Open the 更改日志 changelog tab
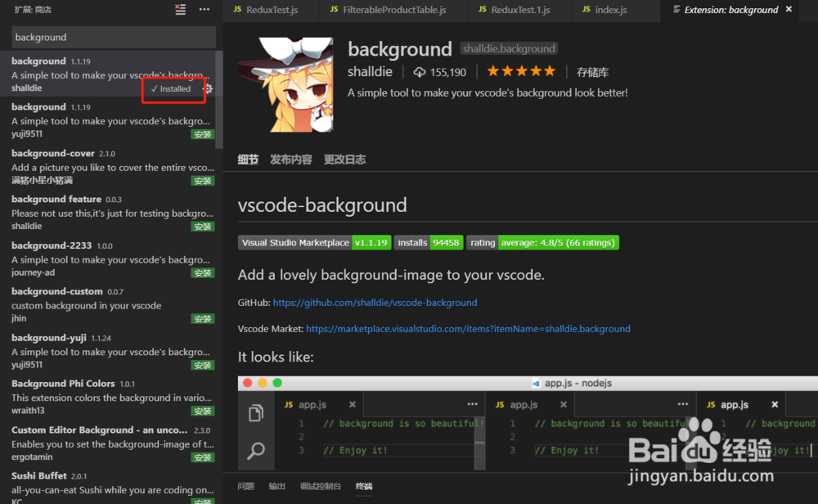Screen dimensions: 818x504 pyautogui.click(x=345, y=160)
